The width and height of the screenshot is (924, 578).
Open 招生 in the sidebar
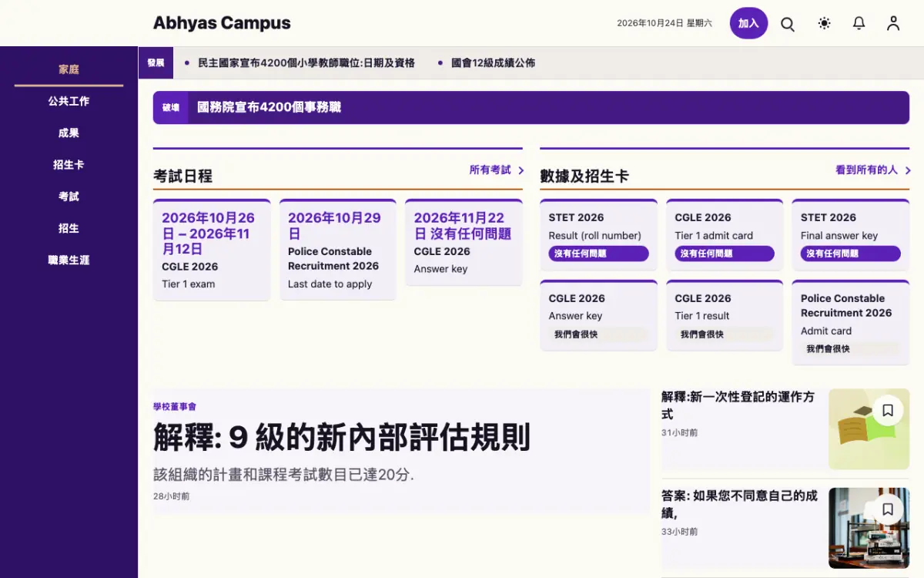click(x=69, y=228)
